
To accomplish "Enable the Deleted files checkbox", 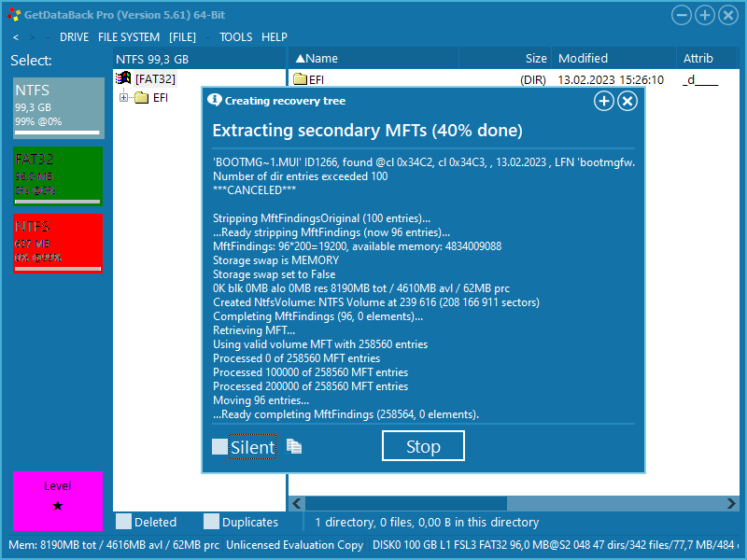I will point(123,522).
